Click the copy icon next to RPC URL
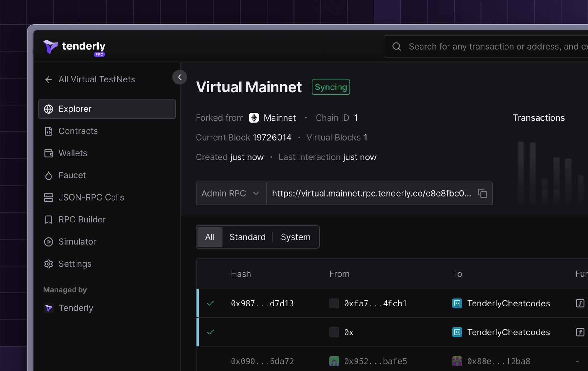The width and height of the screenshot is (588, 371). point(482,193)
